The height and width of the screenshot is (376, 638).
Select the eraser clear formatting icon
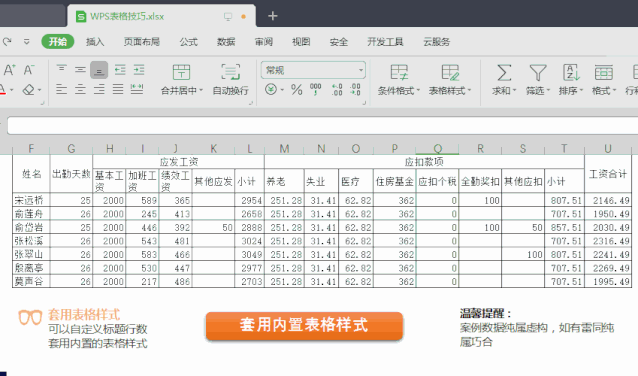click(28, 90)
